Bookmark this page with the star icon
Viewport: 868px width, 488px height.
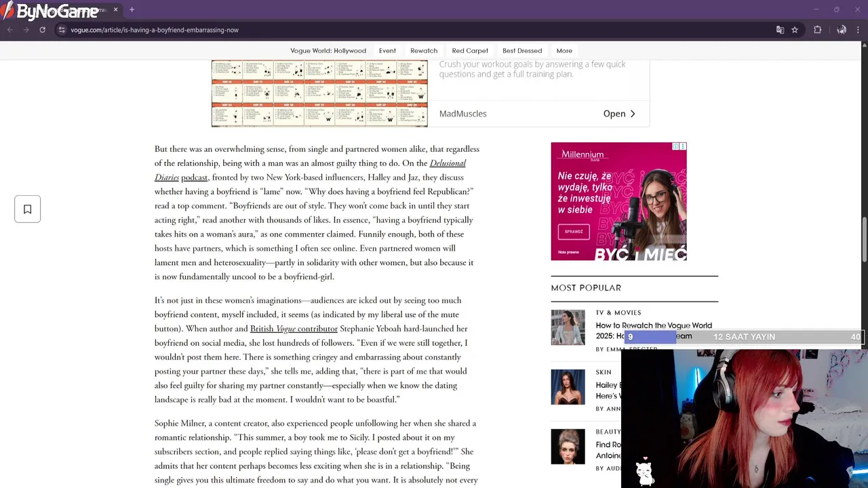[795, 30]
